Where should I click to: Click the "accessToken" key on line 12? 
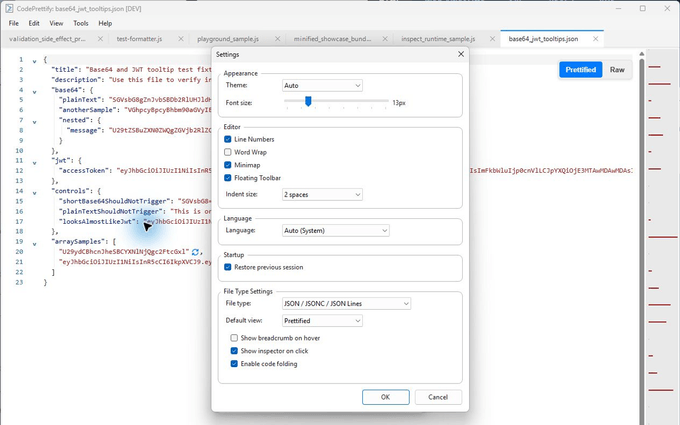85,170
